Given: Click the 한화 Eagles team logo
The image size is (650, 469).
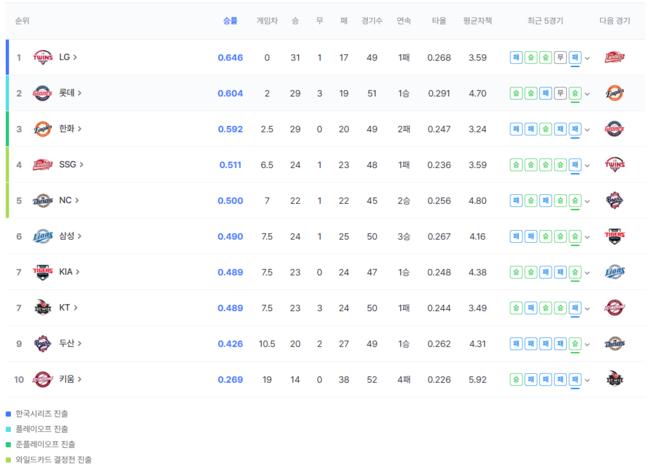Looking at the screenshot, I should 43,129.
